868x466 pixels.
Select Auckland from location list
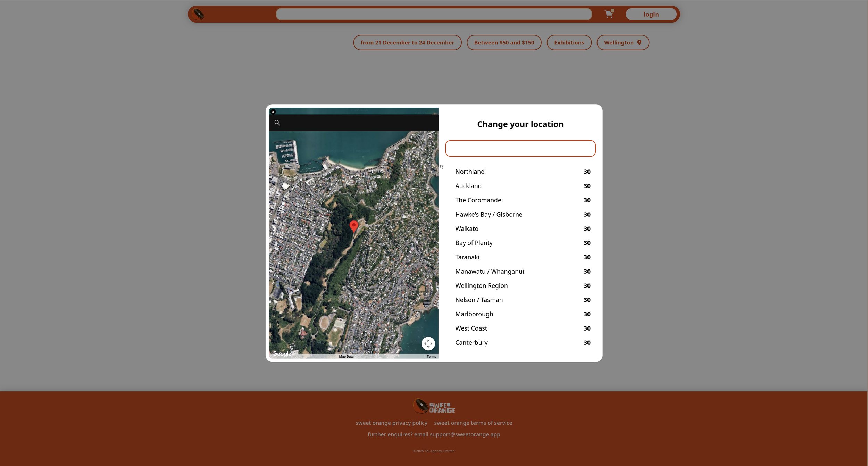click(468, 186)
